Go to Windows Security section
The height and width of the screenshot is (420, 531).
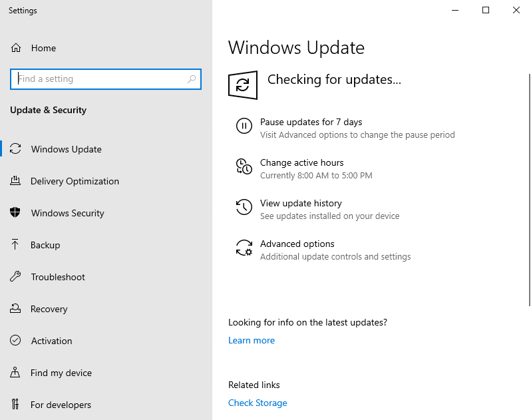click(68, 213)
